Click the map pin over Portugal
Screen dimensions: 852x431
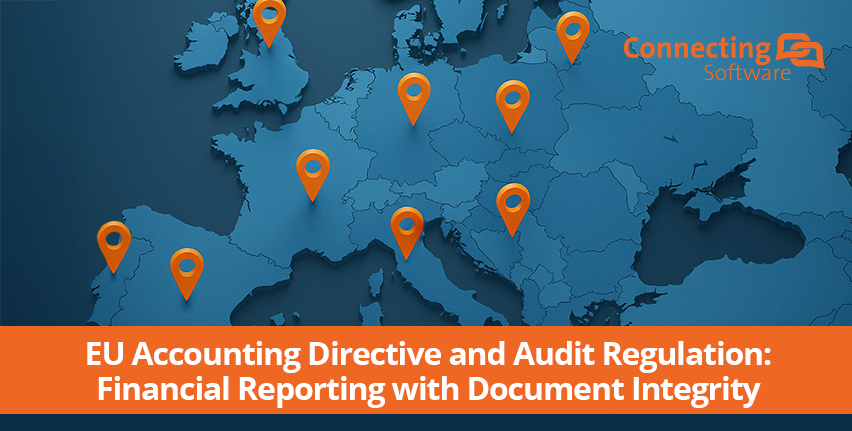click(114, 247)
